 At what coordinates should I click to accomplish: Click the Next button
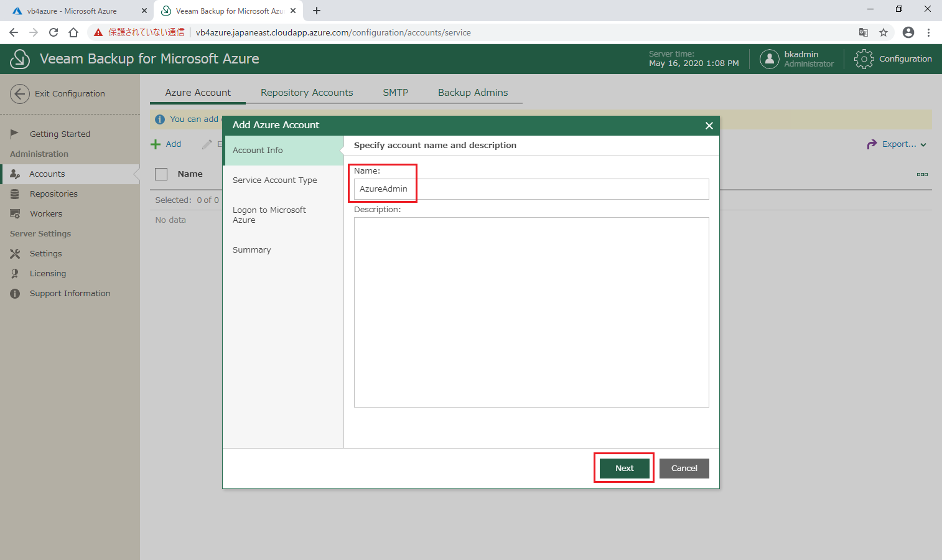coord(625,469)
